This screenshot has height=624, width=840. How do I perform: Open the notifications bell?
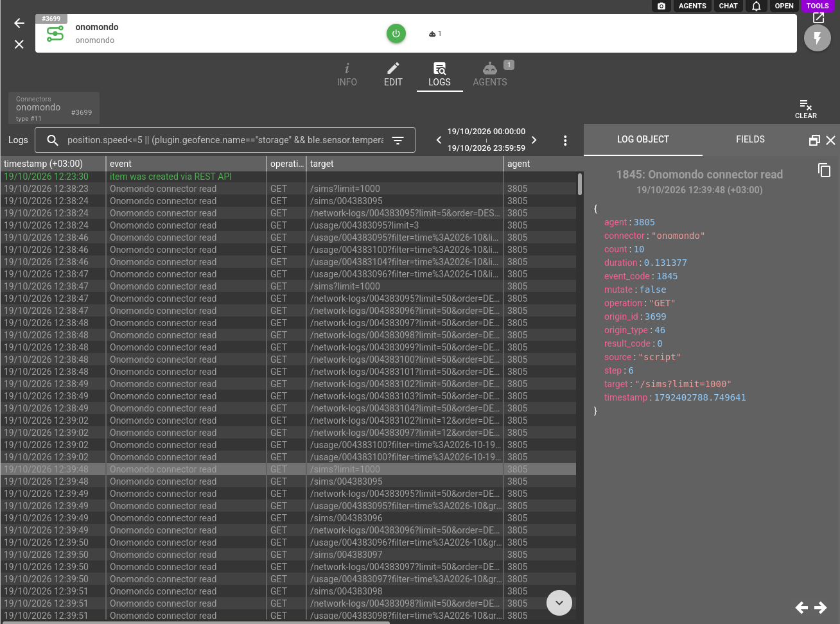[757, 6]
